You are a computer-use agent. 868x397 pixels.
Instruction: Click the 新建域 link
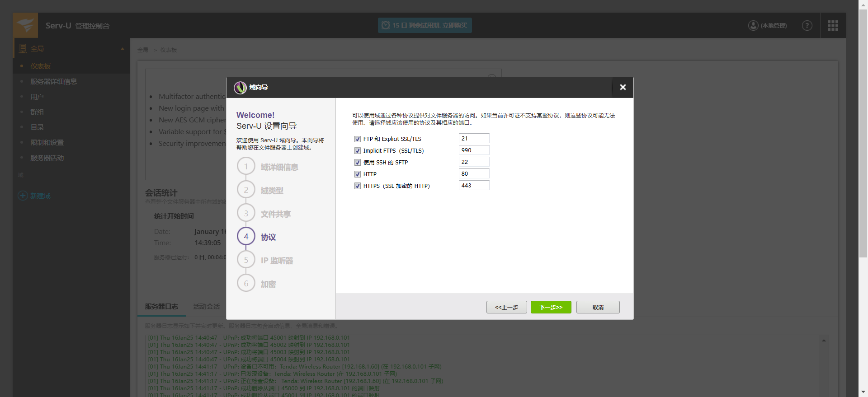[40, 196]
